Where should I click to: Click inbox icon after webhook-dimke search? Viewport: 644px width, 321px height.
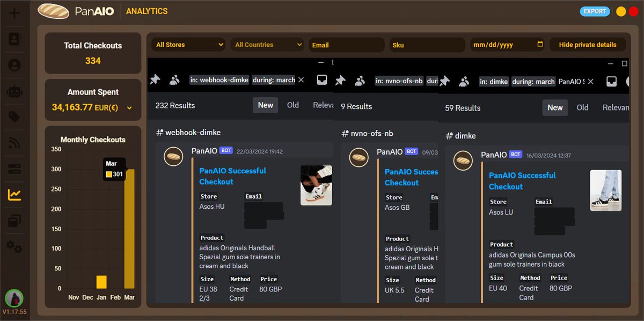pos(322,80)
